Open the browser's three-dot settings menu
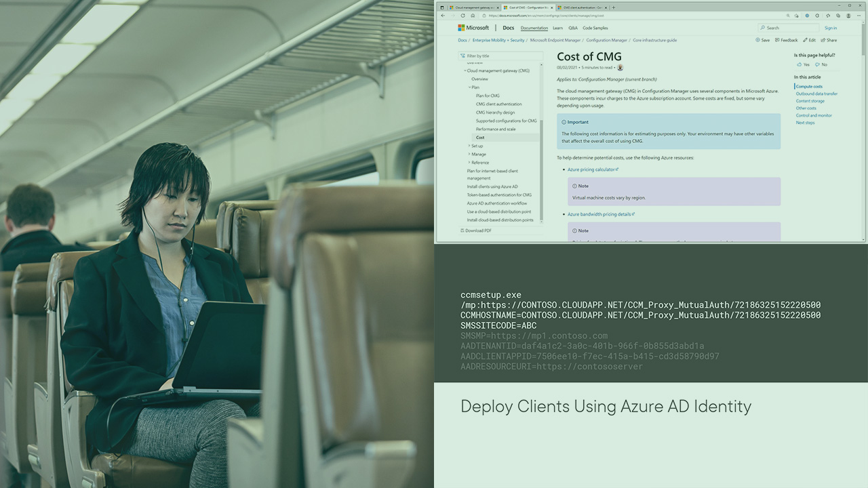Viewport: 868px width, 488px height. click(x=859, y=15)
